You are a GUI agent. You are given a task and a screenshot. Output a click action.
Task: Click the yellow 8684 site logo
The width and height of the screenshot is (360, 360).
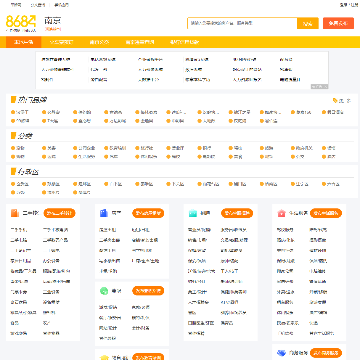21,22
